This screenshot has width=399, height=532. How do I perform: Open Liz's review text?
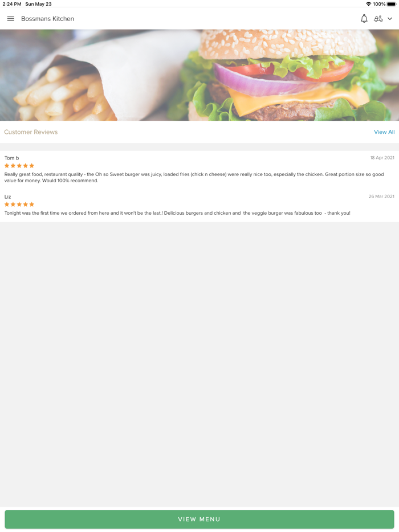click(177, 213)
